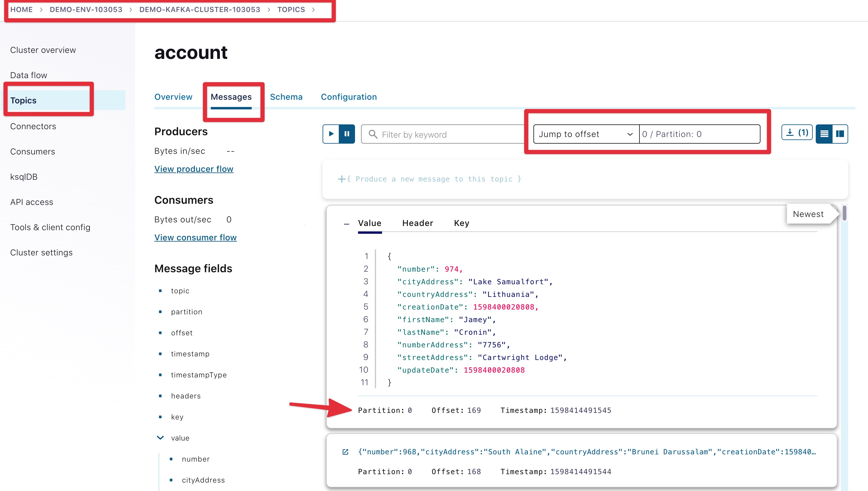Viewport: 868px width, 491px height.
Task: Open the Jump to offset dropdown
Action: (586, 134)
